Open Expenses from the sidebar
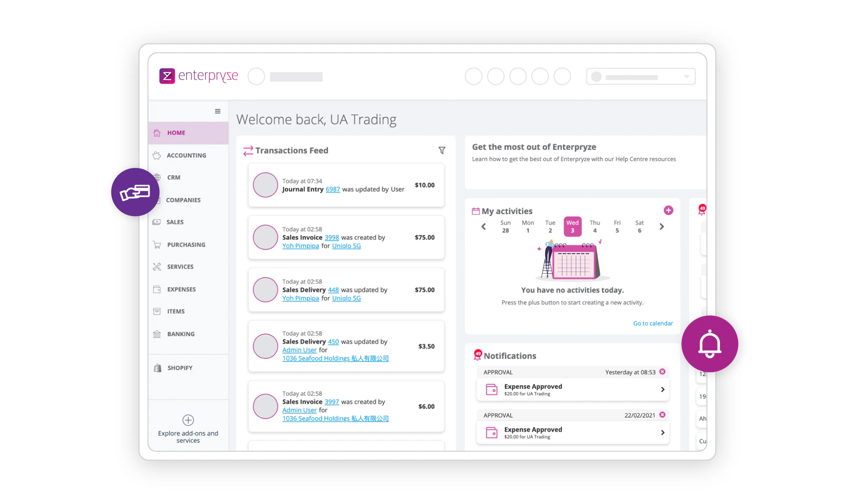854x504 pixels. (x=181, y=289)
